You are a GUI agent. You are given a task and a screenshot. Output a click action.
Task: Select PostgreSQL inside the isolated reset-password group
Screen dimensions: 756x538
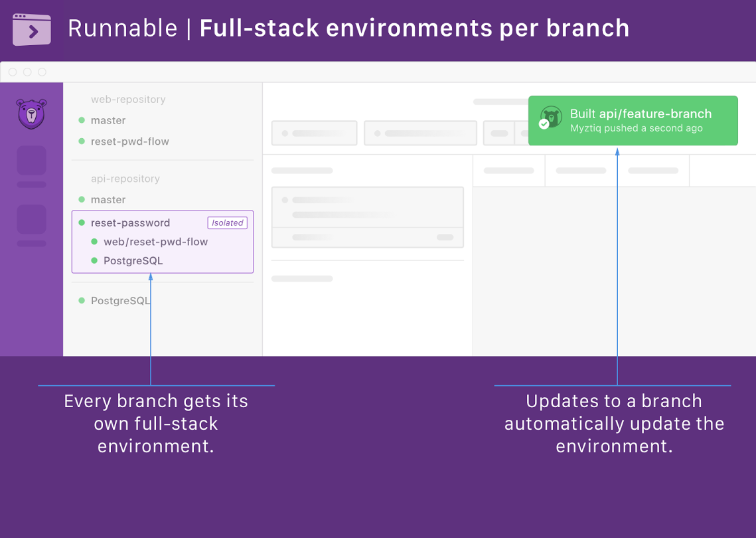click(133, 260)
